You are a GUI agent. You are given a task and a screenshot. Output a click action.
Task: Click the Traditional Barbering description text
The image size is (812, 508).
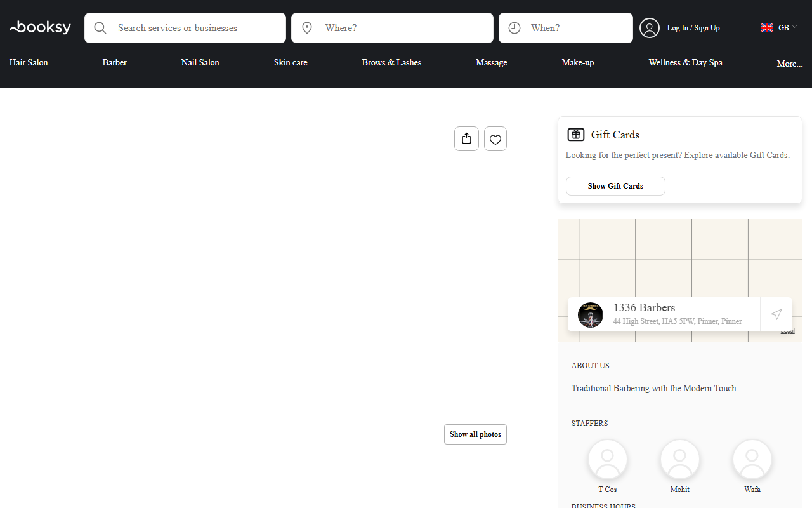pyautogui.click(x=655, y=388)
